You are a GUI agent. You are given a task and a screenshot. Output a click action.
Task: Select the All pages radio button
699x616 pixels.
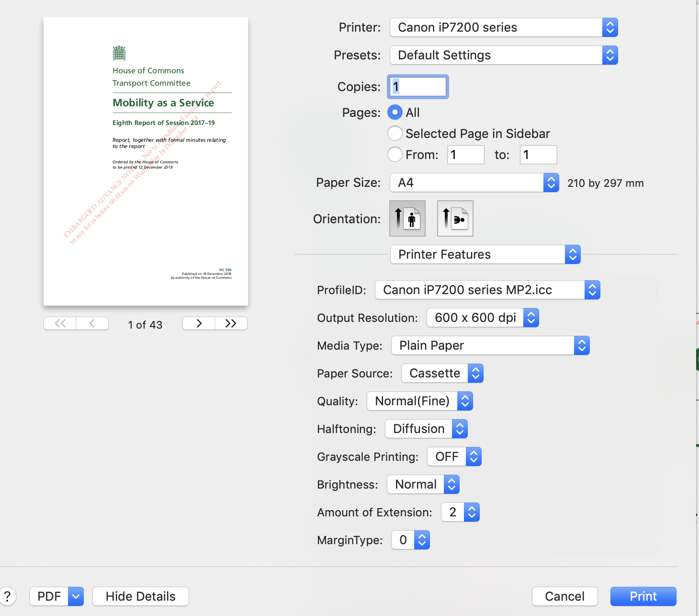395,113
